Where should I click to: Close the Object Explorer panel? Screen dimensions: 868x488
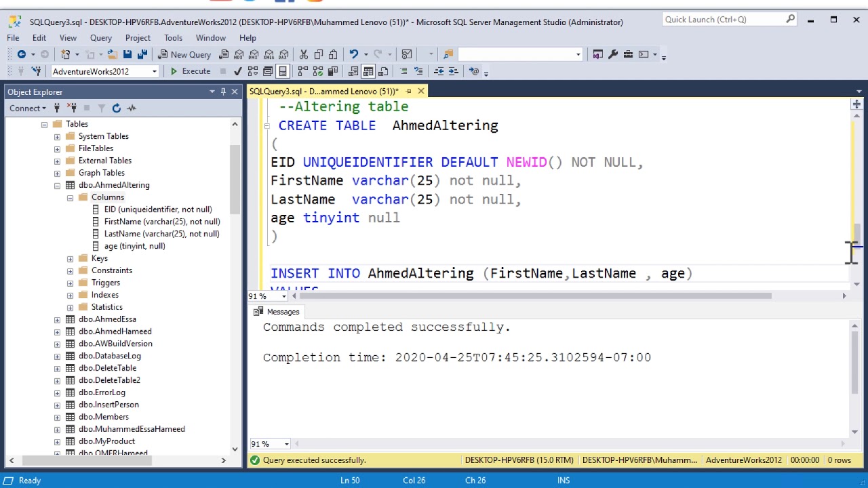[x=235, y=91]
